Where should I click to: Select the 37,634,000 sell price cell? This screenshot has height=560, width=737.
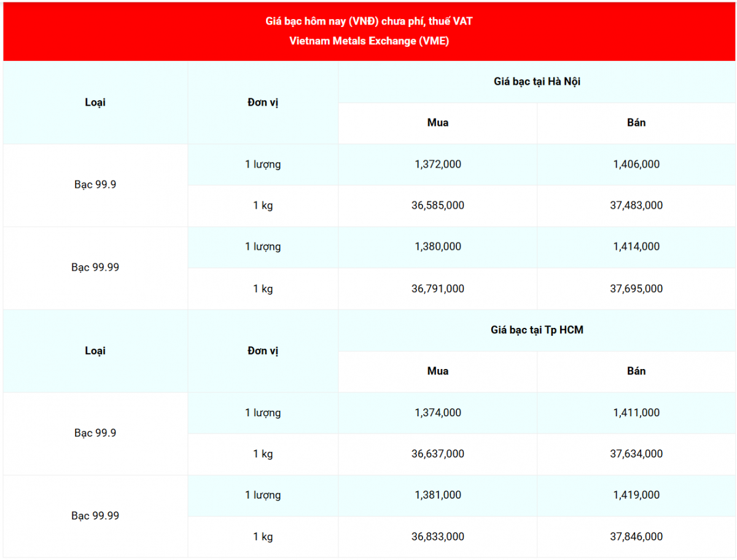pyautogui.click(x=636, y=454)
